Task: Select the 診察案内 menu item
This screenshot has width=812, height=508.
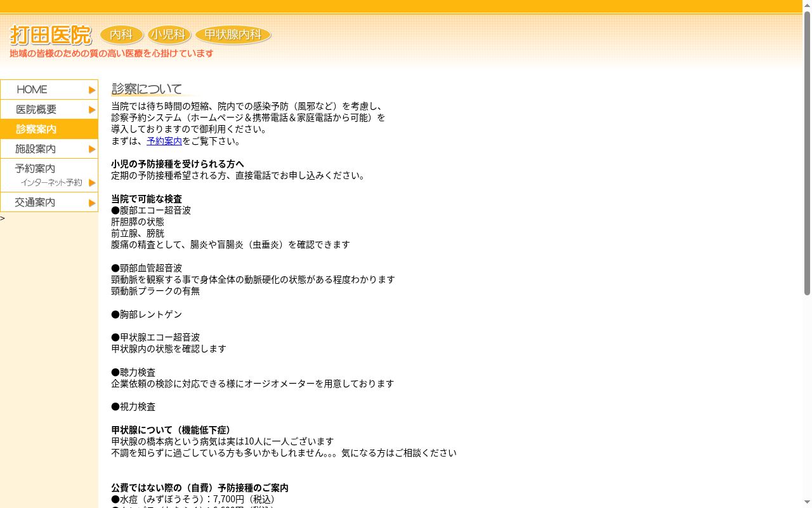Action: 49,129
